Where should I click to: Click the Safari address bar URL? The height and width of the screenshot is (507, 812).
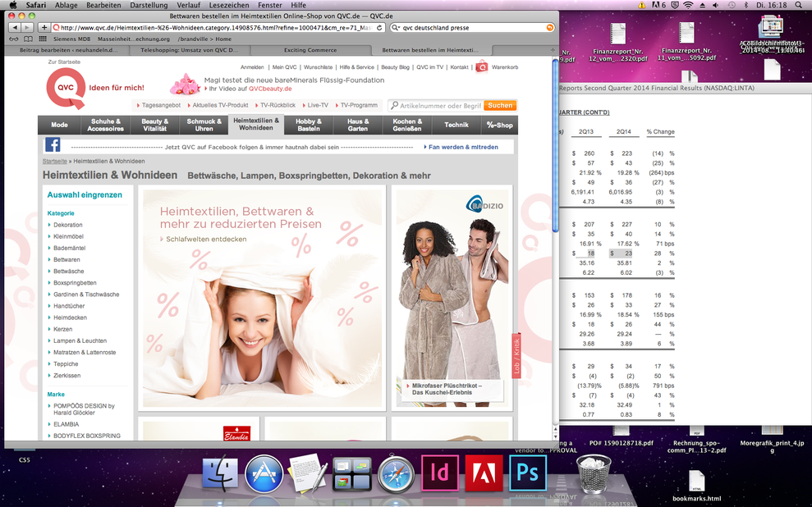click(x=217, y=27)
